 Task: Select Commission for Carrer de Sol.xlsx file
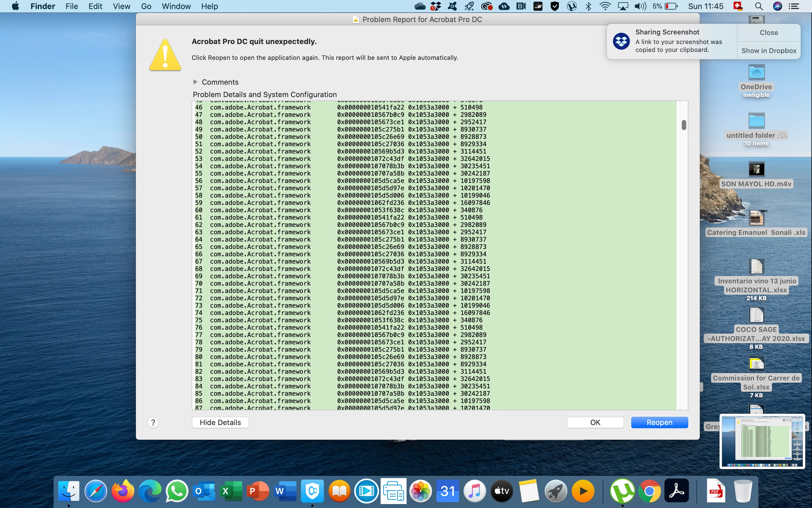pos(756,377)
